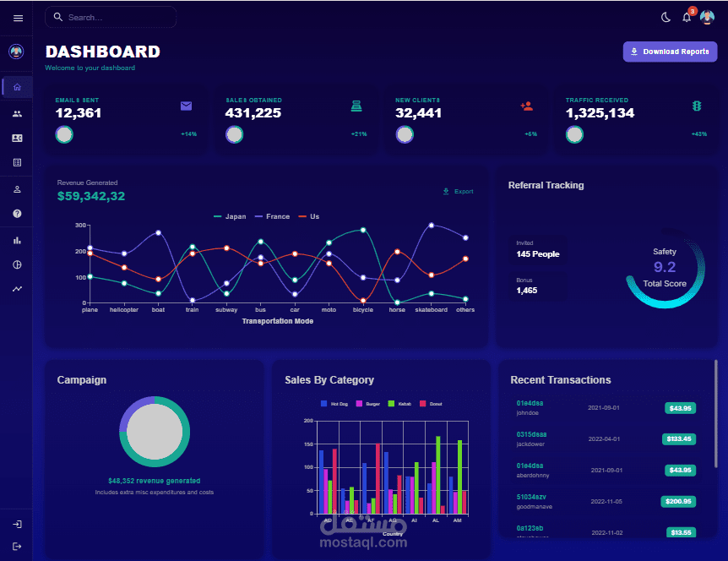
Task: Click the Export download icon
Action: [446, 191]
